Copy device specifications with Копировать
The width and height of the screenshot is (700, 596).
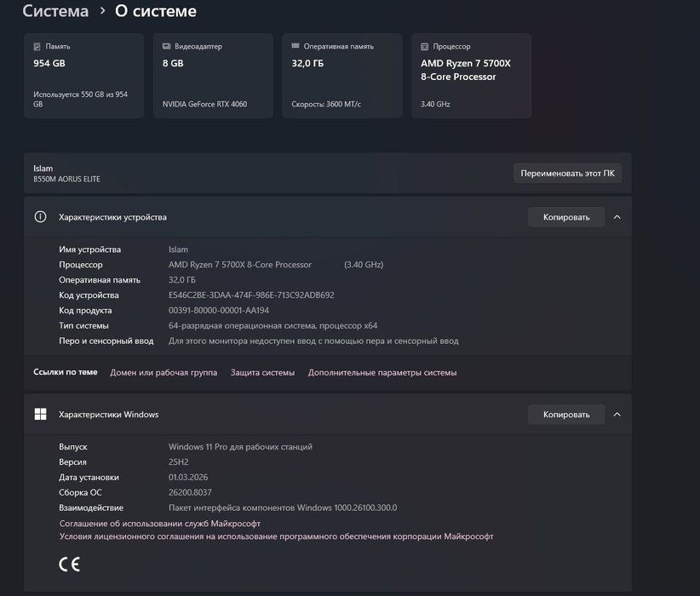[x=566, y=217]
